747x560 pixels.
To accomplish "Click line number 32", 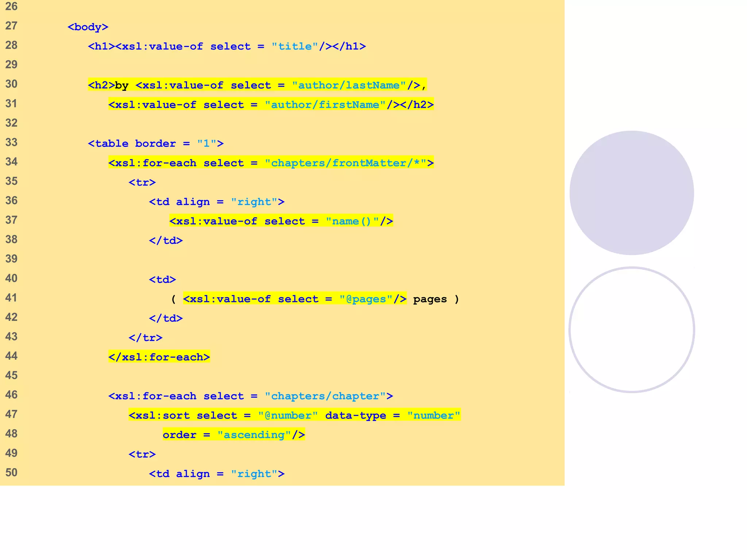I will [x=11, y=123].
